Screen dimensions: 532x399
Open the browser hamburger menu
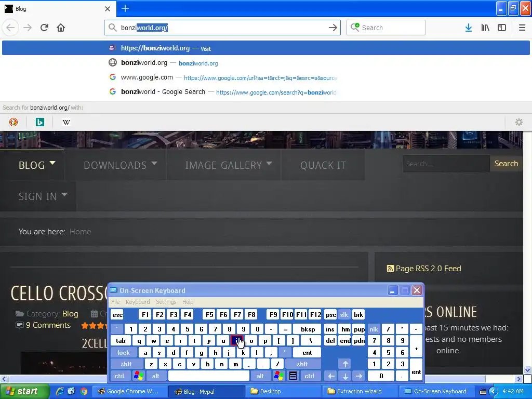[x=522, y=28]
